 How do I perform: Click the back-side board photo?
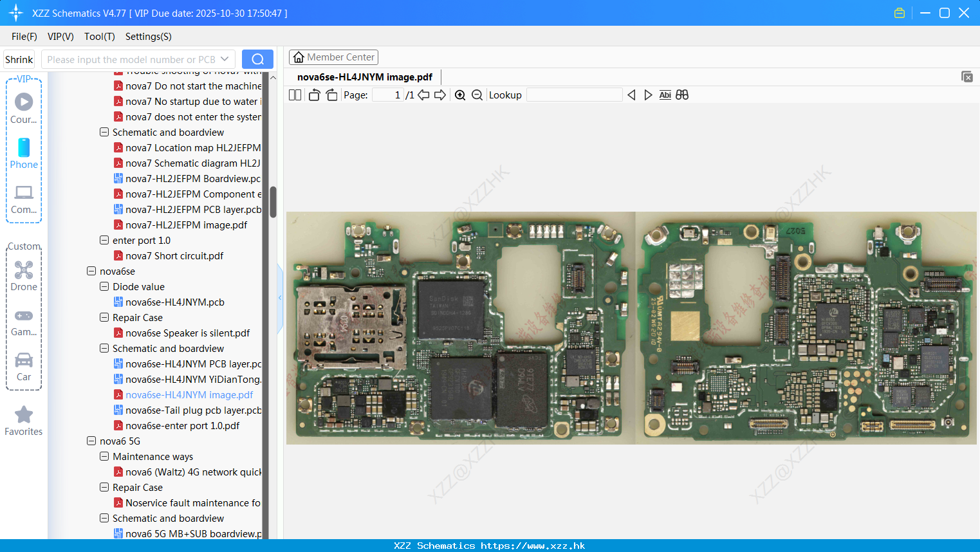coord(806,328)
